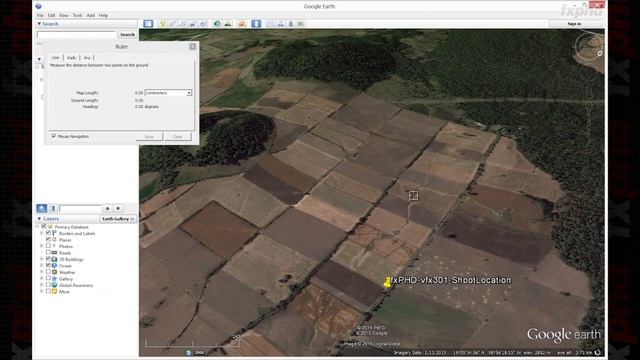The image size is (640, 360).
Task: Open the Add menu
Action: pos(91,15)
